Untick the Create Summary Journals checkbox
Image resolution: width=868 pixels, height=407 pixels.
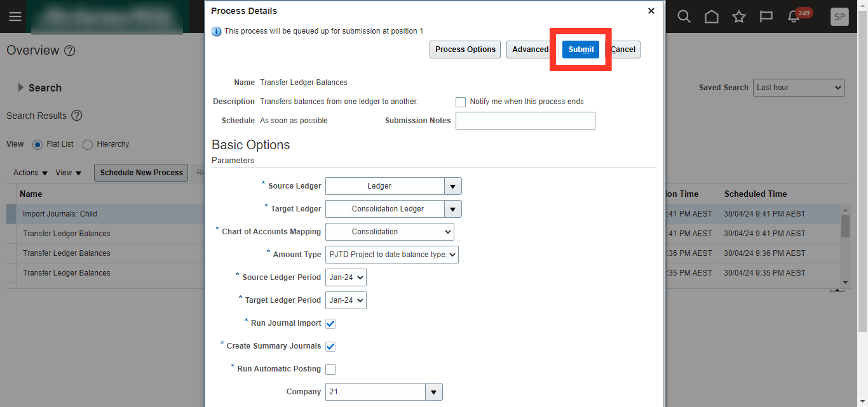[330, 347]
